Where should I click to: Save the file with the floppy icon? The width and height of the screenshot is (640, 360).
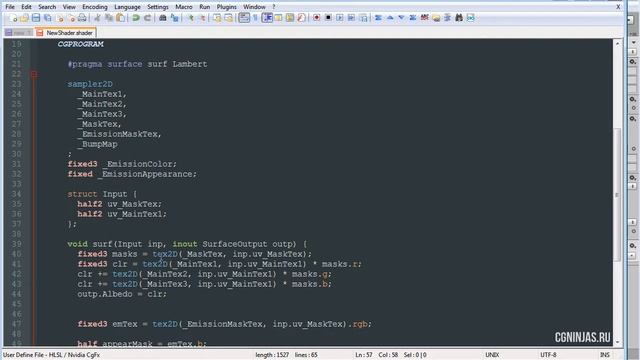pyautogui.click(x=36, y=18)
